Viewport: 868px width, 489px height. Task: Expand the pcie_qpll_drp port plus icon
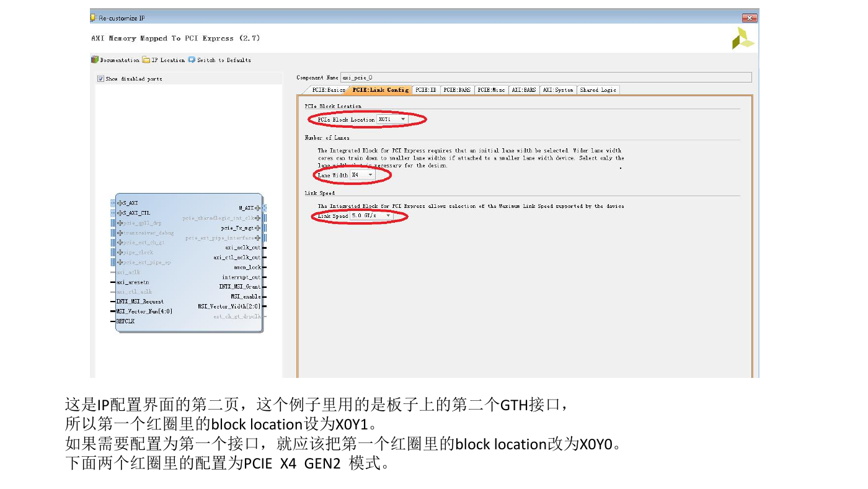coord(120,223)
